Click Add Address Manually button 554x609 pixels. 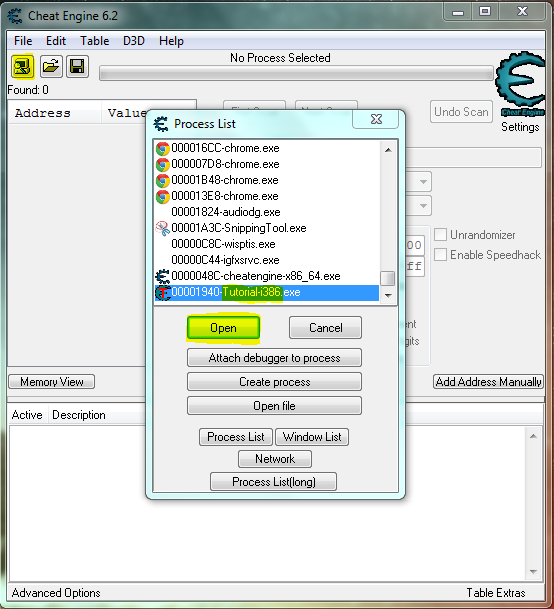pos(488,382)
